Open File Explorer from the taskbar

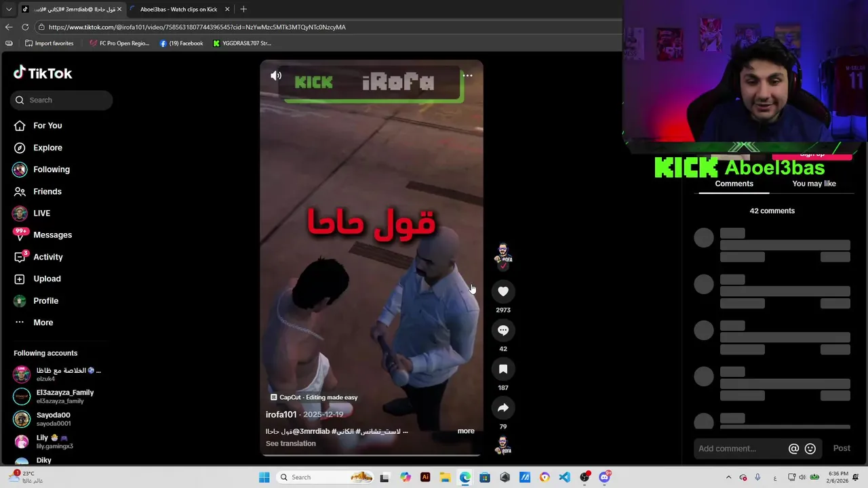click(445, 477)
